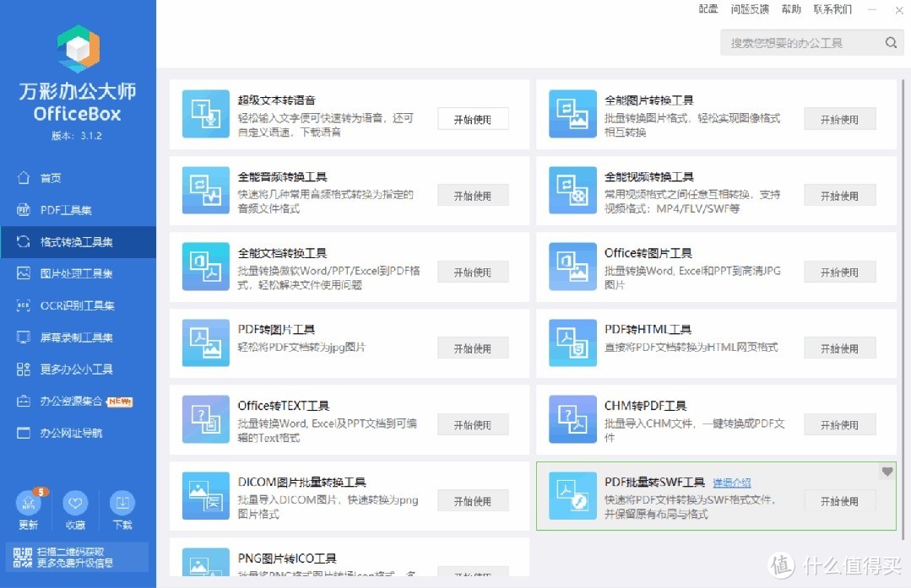
Task: Click the 全能图片转换工具 tool icon
Action: [x=572, y=118]
